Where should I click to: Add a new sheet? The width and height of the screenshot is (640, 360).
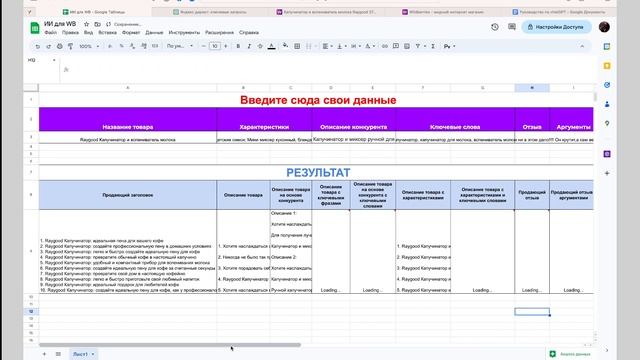coord(44,354)
